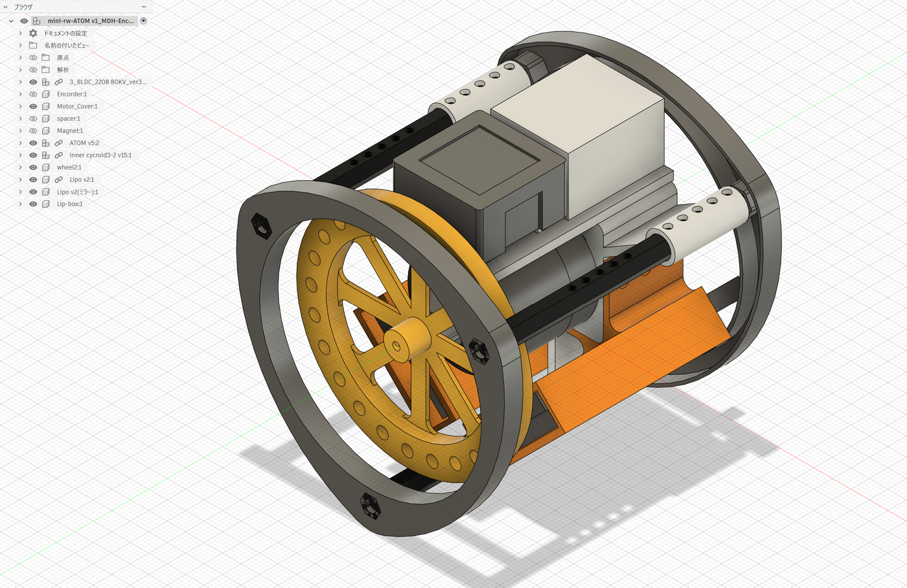Select the 解析 tree item label
The width and height of the screenshot is (907, 588).
[63, 70]
